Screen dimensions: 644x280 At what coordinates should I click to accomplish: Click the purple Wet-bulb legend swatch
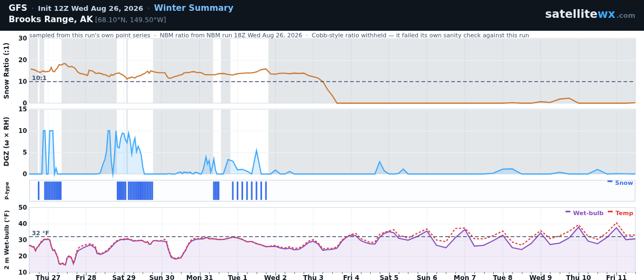(x=568, y=211)
